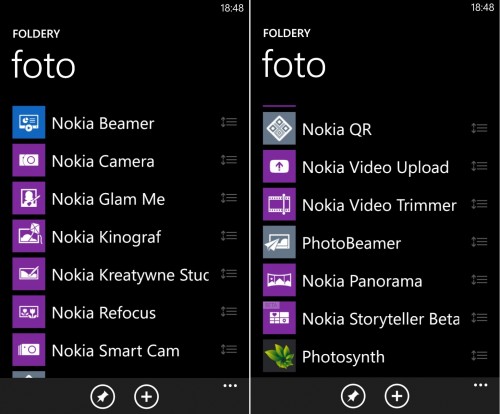Tap the Nokia Camera purple icon
The height and width of the screenshot is (414, 500).
tap(29, 160)
